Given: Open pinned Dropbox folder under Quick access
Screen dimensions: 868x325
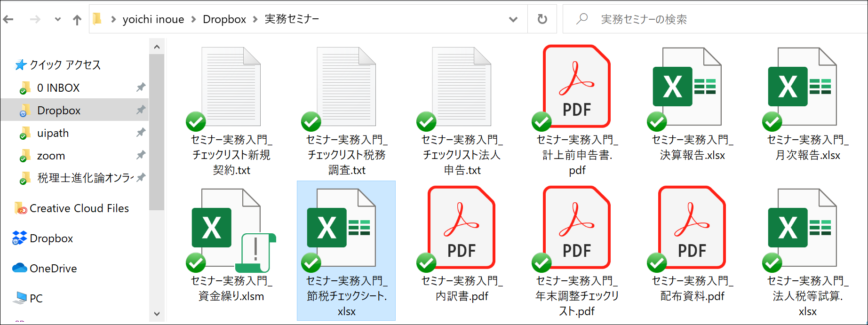Looking at the screenshot, I should [x=59, y=111].
